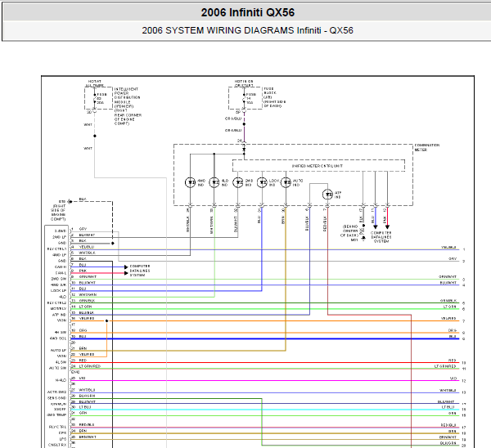Image resolution: width=491 pixels, height=448 pixels.
Task: Click the E18 ground symbol
Action: coord(70,201)
